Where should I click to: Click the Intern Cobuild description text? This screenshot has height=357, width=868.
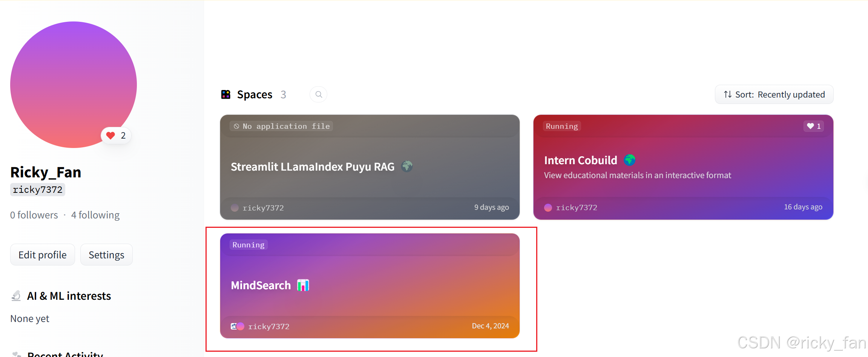pyautogui.click(x=638, y=175)
